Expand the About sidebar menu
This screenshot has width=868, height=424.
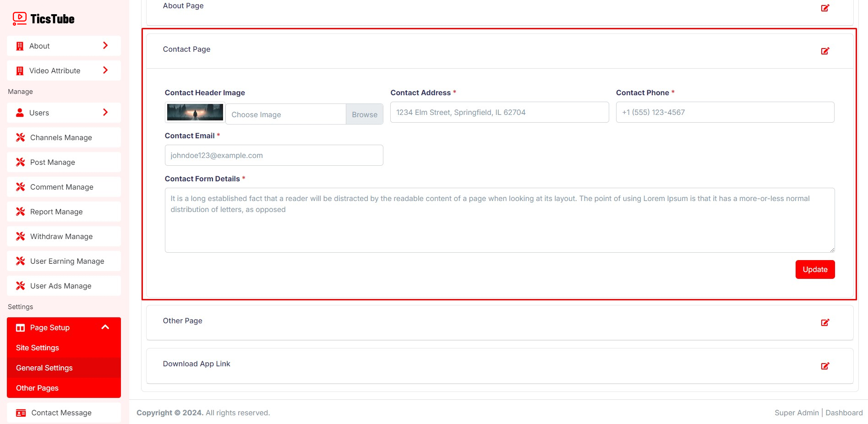coord(64,46)
